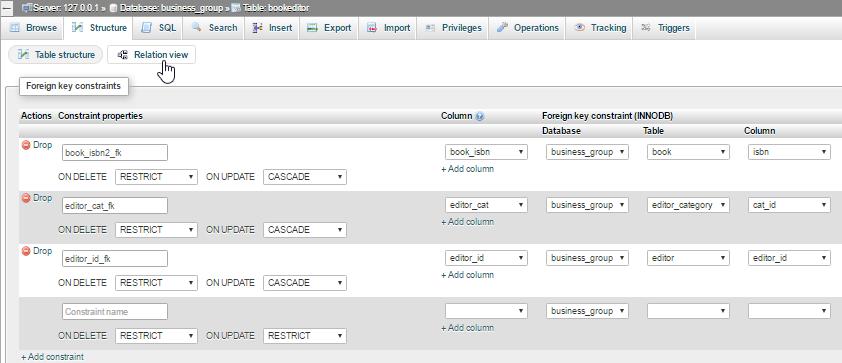Open the Privileges tab

pyautogui.click(x=453, y=28)
